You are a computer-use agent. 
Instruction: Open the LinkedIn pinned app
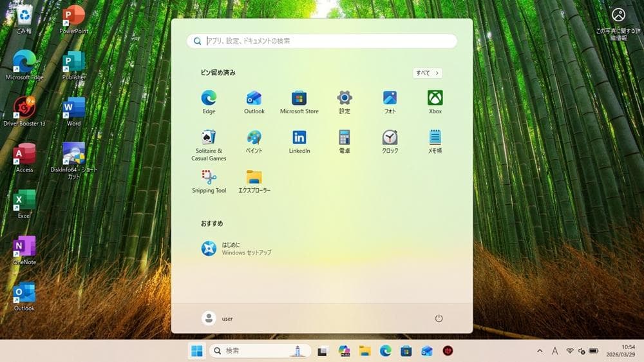tap(299, 142)
